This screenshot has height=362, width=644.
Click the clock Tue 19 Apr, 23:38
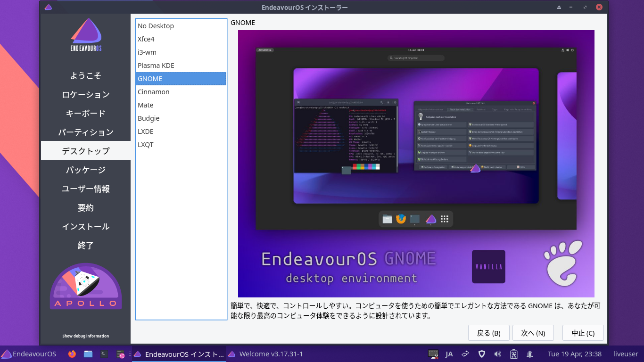pyautogui.click(x=575, y=354)
